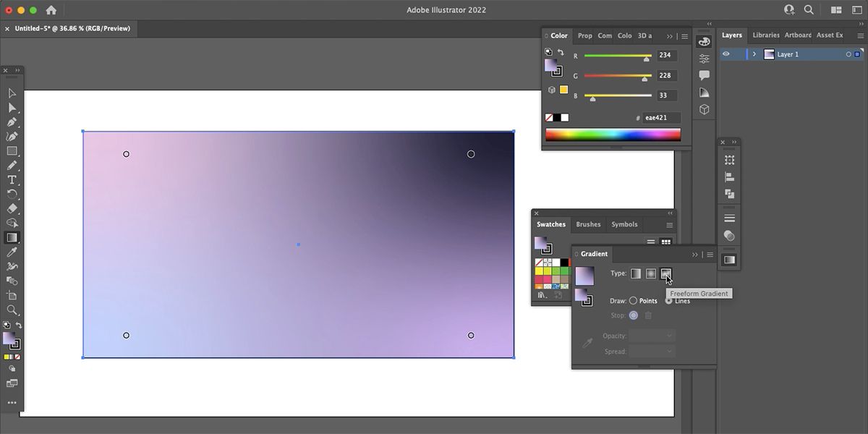Select the Pen tool in the toolbar
This screenshot has height=434, width=868.
tap(11, 122)
